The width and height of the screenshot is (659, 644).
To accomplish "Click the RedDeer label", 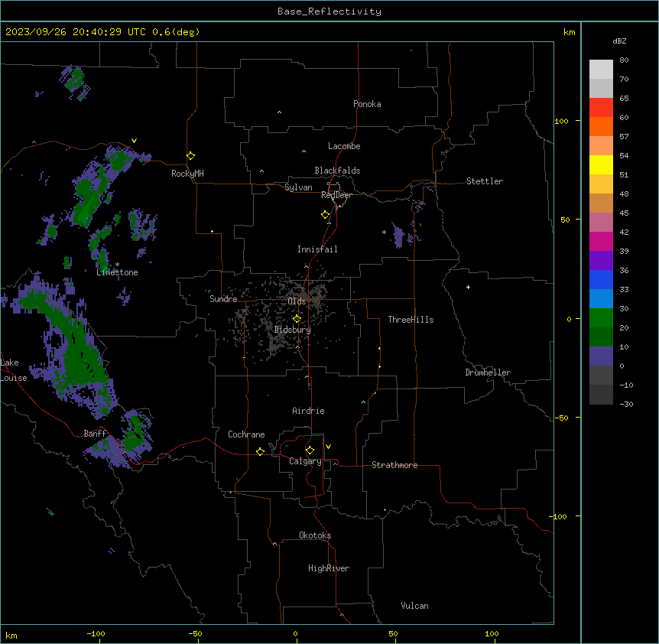I will pos(336,195).
